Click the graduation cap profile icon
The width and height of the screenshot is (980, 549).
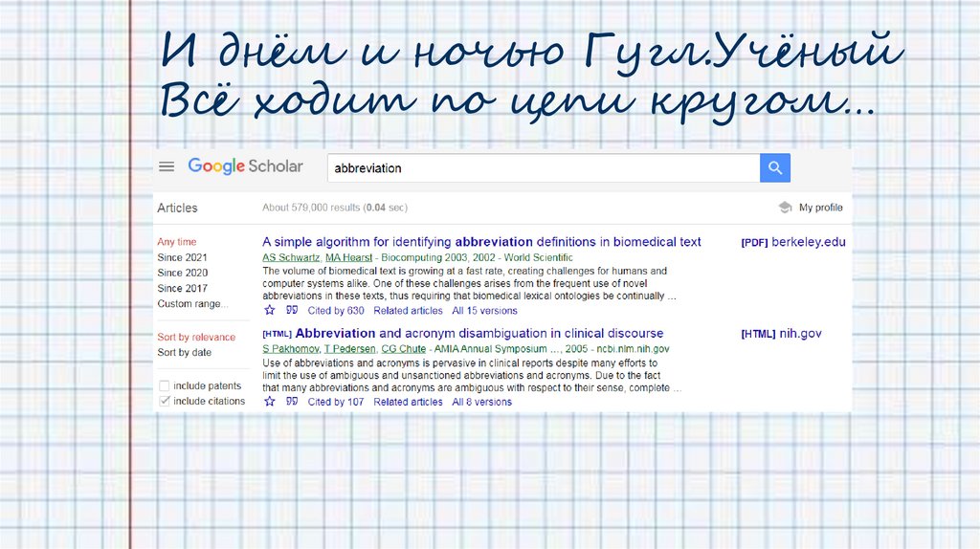(x=785, y=208)
